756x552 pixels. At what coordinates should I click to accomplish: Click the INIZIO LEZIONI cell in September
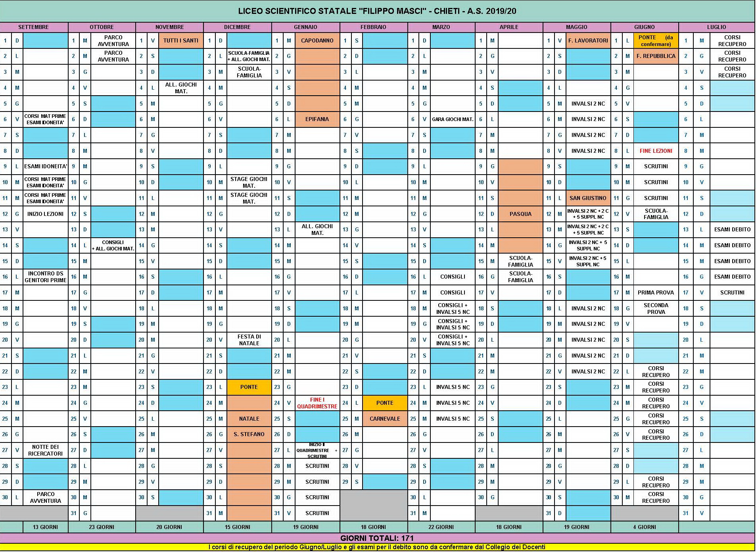click(x=46, y=214)
